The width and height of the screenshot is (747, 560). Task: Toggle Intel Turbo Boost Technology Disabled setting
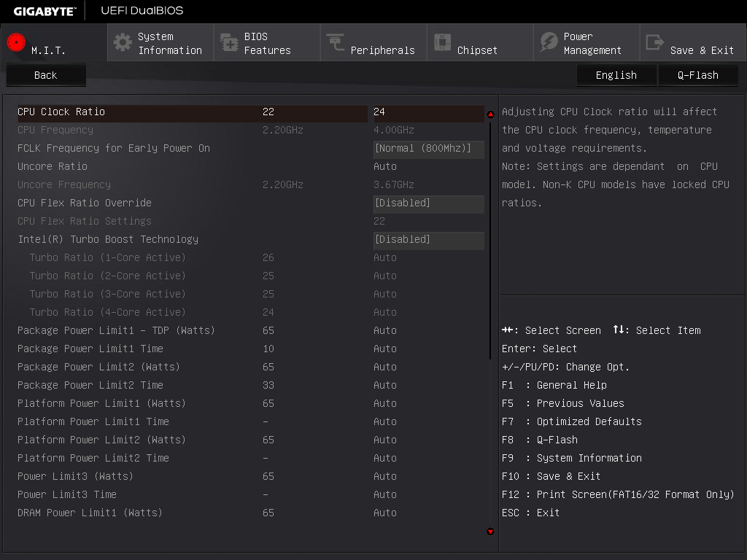pyautogui.click(x=429, y=239)
